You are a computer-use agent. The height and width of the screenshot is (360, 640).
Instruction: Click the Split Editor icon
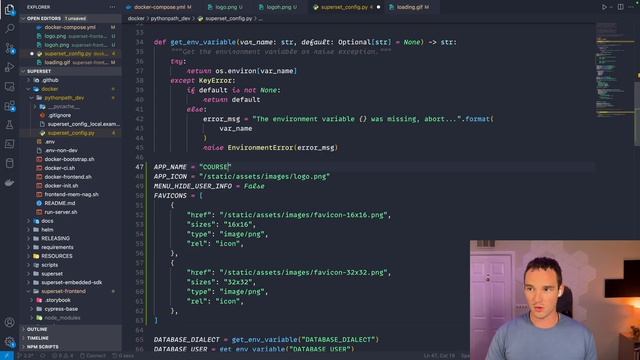coord(620,7)
